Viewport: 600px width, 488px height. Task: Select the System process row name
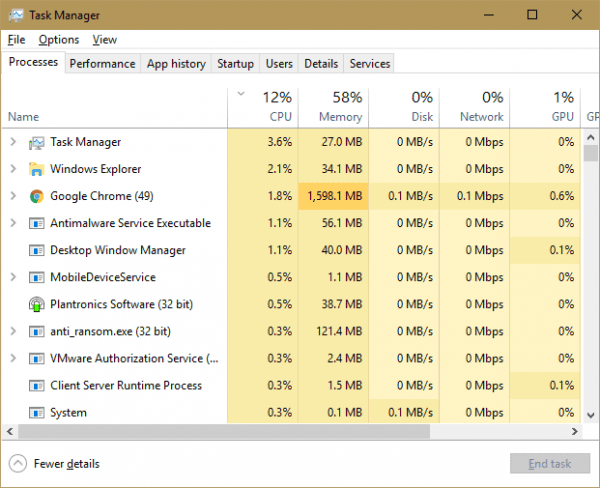tap(68, 413)
